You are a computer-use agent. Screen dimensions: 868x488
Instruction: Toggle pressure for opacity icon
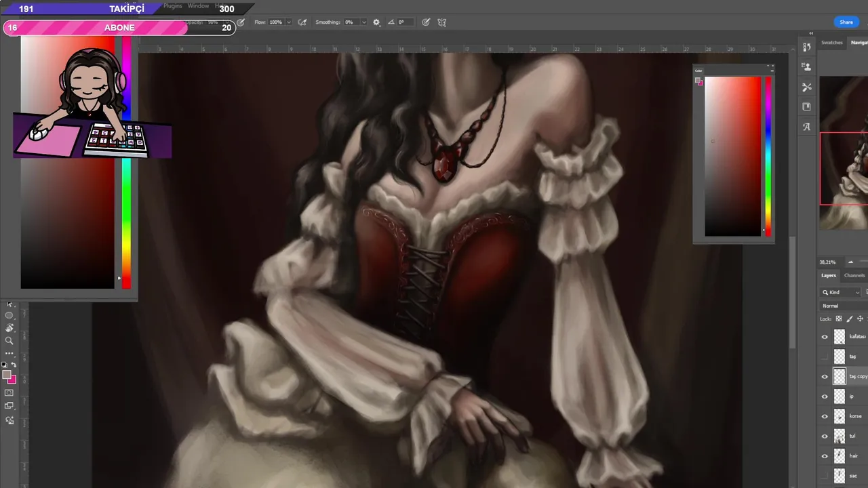click(x=241, y=22)
